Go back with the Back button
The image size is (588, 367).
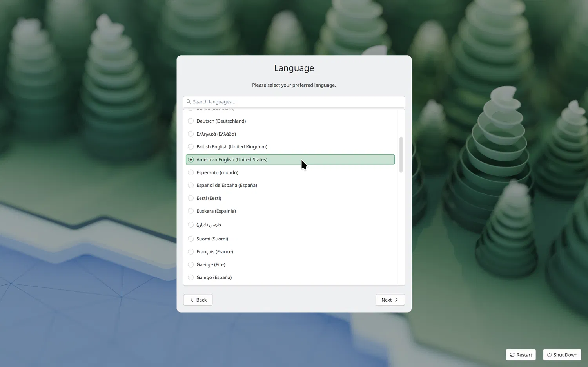coord(198,300)
